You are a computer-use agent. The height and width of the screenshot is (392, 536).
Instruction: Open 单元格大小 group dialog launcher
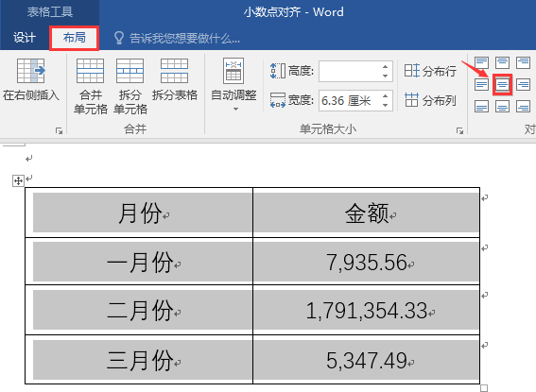click(x=460, y=130)
